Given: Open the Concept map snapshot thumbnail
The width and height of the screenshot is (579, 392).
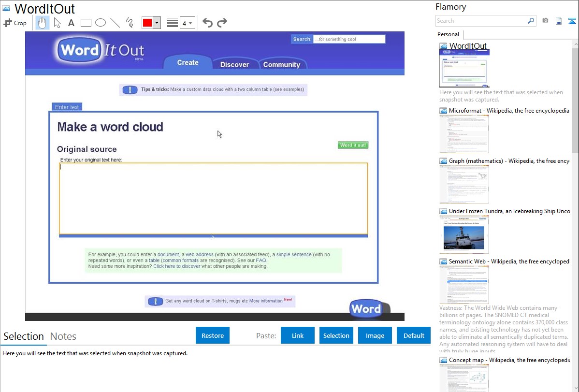Looking at the screenshot, I should pyautogui.click(x=464, y=378).
